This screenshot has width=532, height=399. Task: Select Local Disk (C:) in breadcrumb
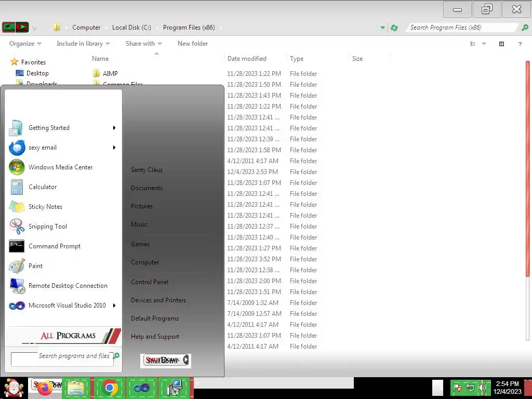tap(131, 28)
